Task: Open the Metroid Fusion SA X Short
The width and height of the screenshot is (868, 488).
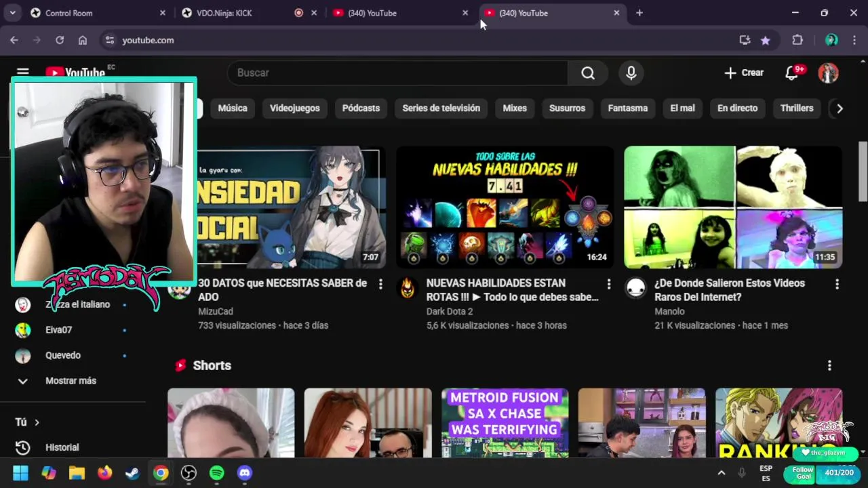Action: tap(505, 422)
